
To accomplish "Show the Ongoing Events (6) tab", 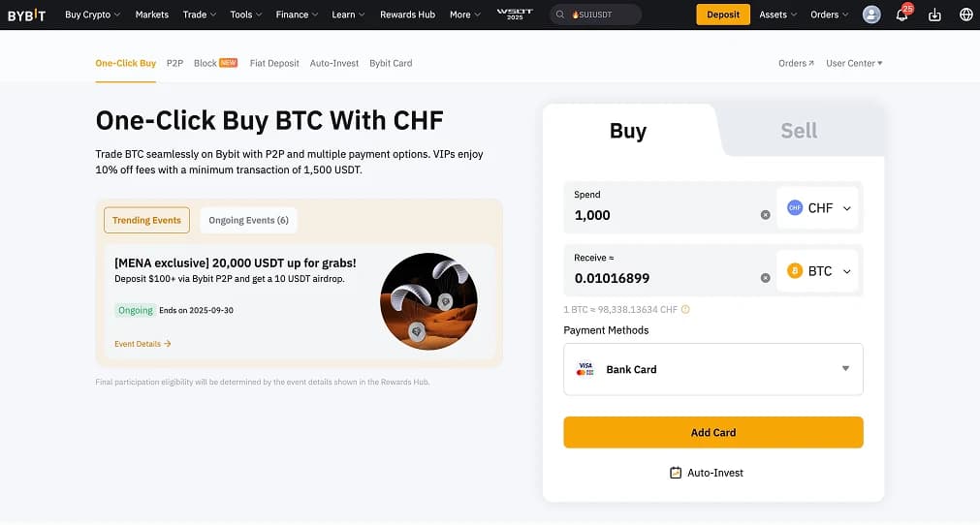I will tap(248, 220).
